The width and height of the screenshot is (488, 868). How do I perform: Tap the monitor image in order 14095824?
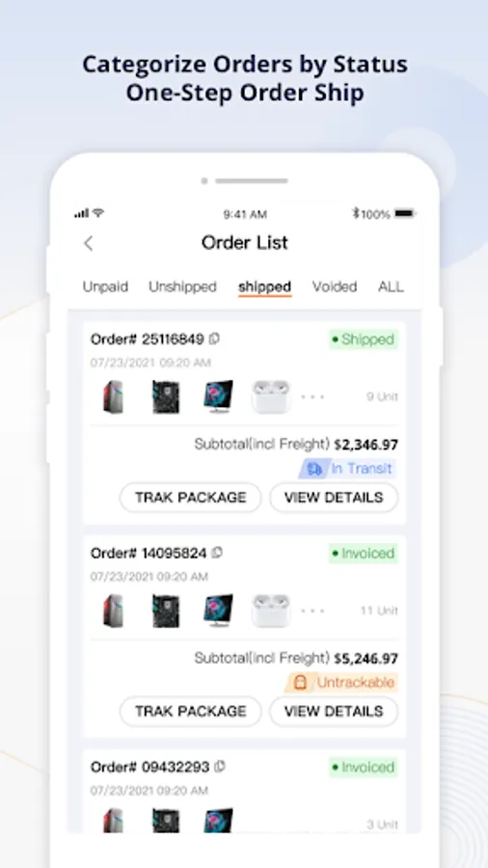[x=218, y=610]
